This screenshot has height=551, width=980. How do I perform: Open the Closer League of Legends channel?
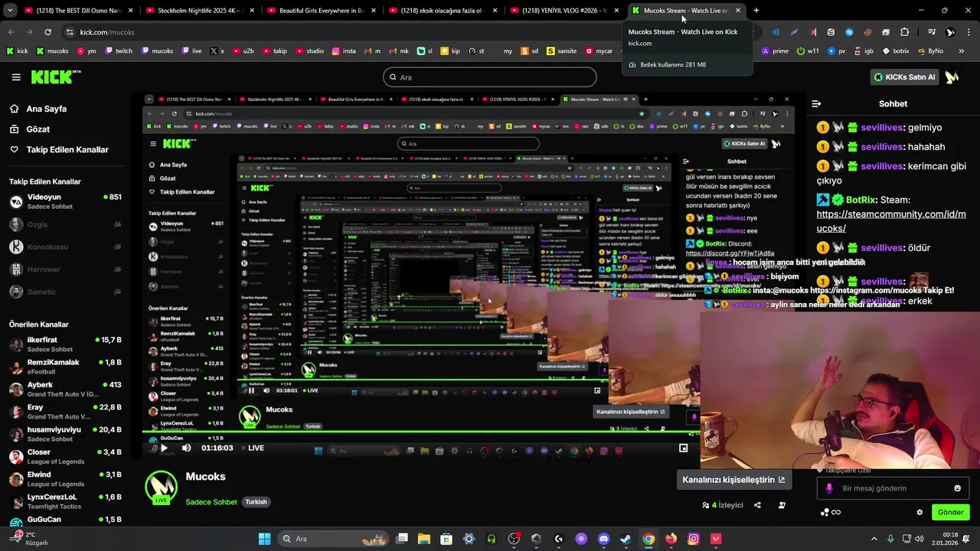click(x=65, y=456)
